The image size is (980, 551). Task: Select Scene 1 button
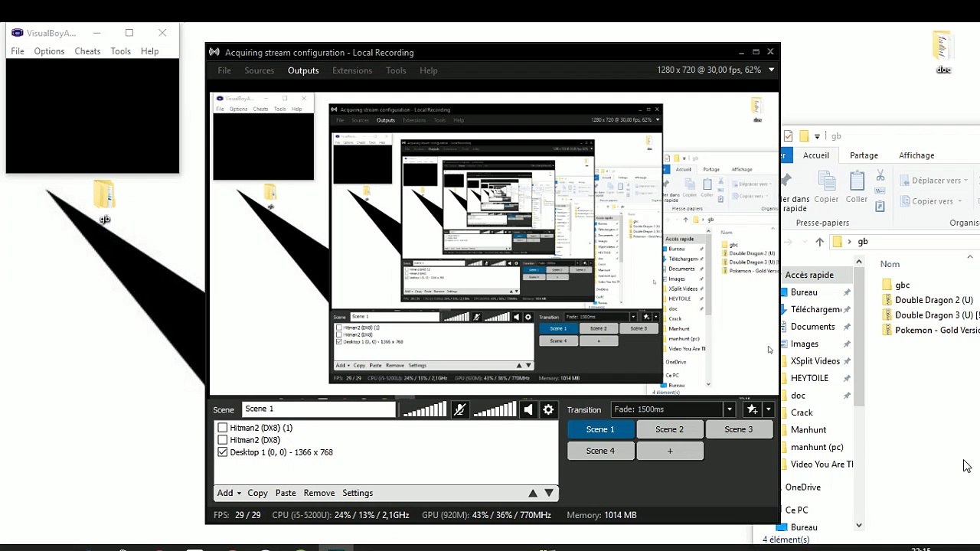pyautogui.click(x=600, y=429)
